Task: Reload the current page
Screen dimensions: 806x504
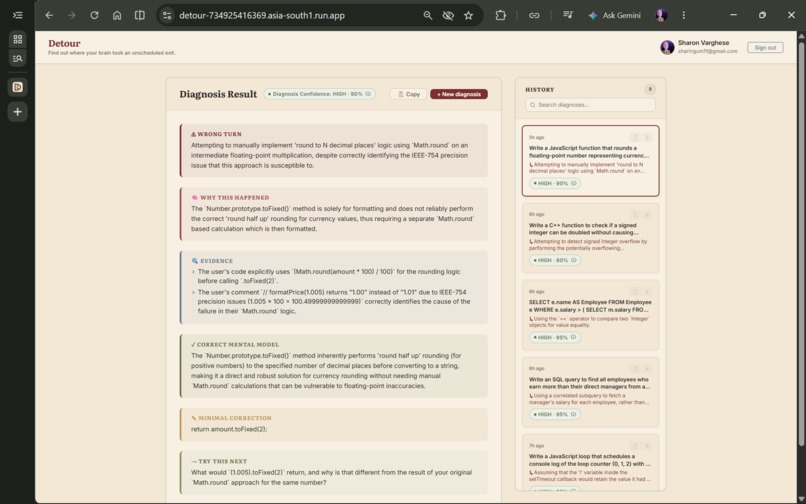Action: 94,15
